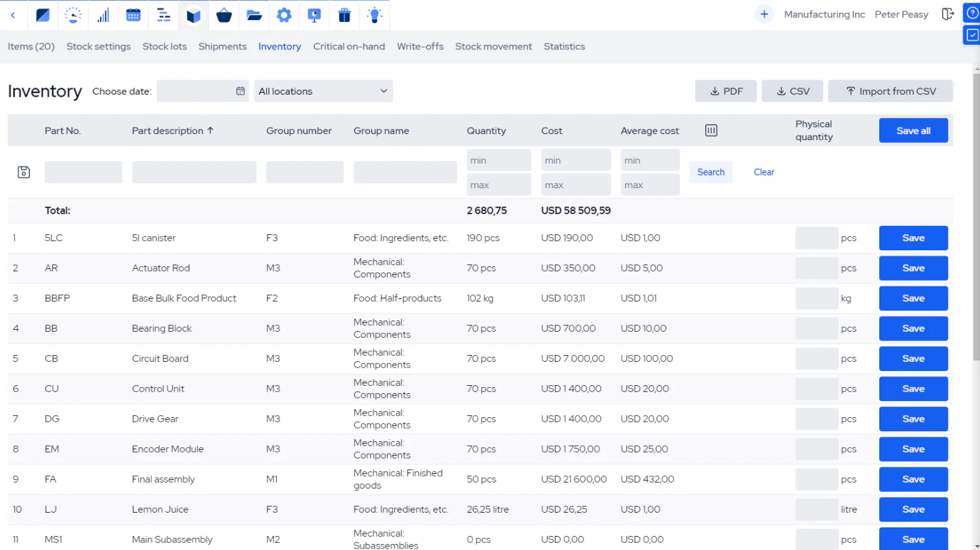Click the Group number filter field
Screen dimensions: 980x550
pos(305,172)
